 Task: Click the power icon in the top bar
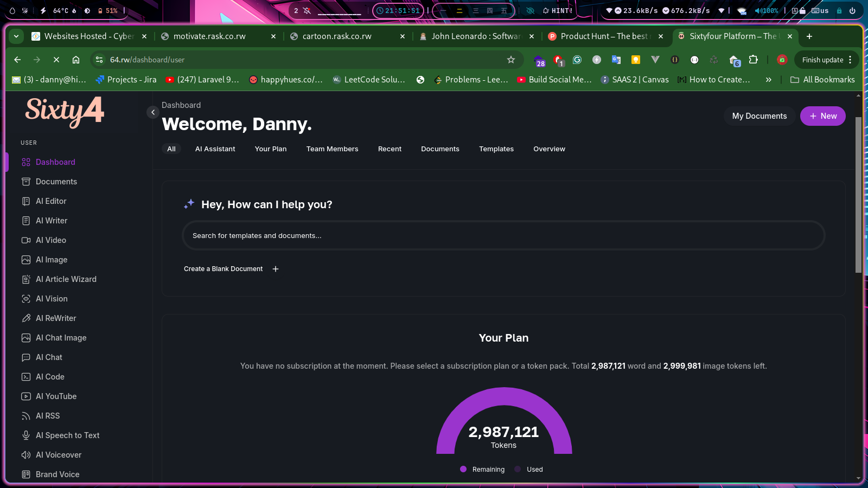pos(852,10)
